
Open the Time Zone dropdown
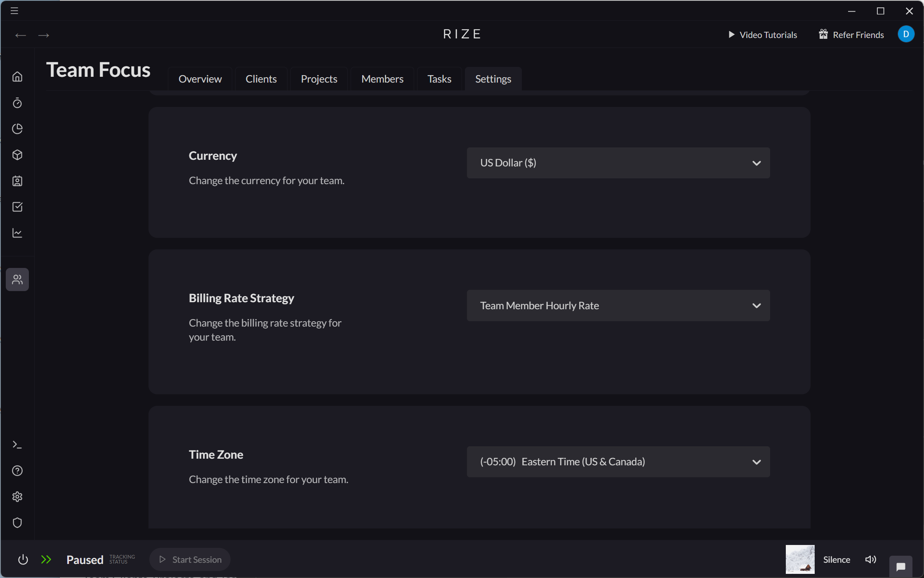coord(618,462)
